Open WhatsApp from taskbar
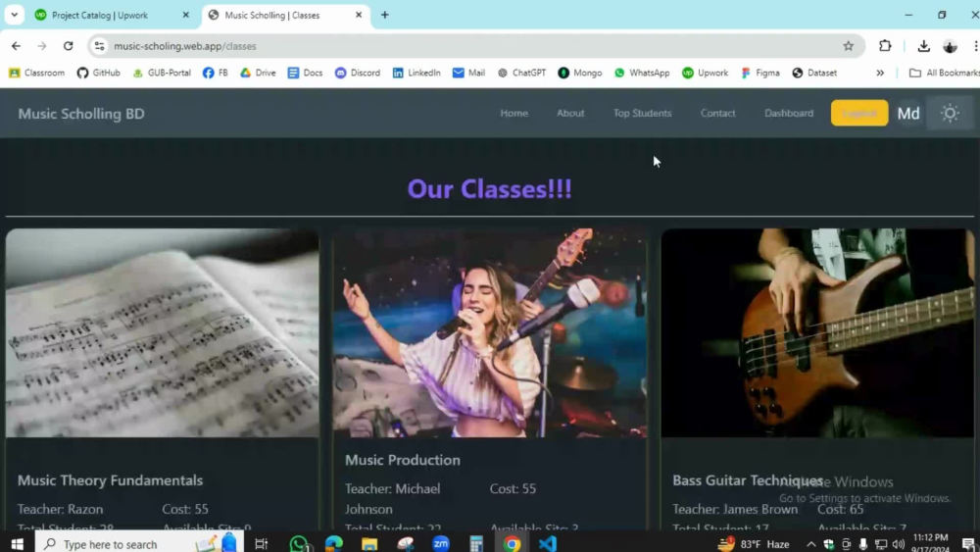Screen dimensions: 980x552 click(299, 544)
